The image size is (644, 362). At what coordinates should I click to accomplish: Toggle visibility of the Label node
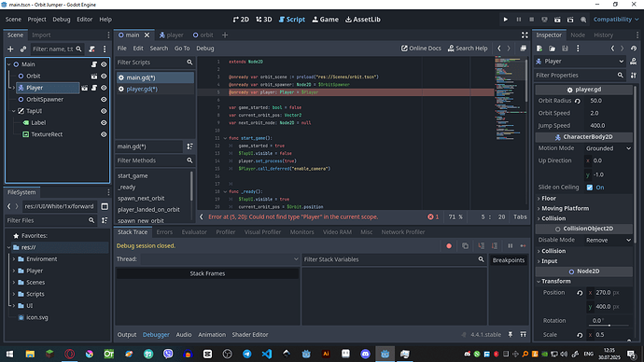(x=104, y=123)
